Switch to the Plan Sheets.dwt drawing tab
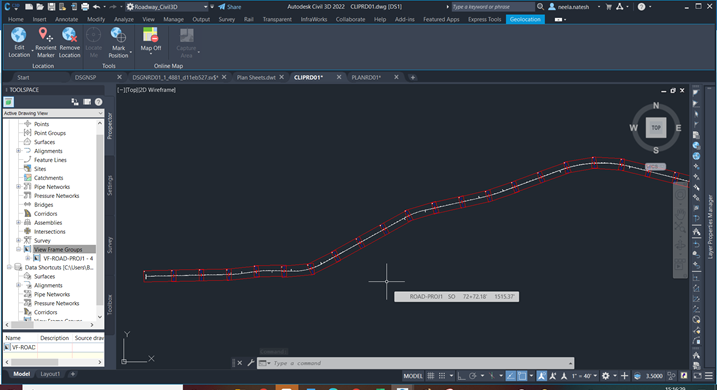This screenshot has height=390, width=717. pyautogui.click(x=256, y=77)
